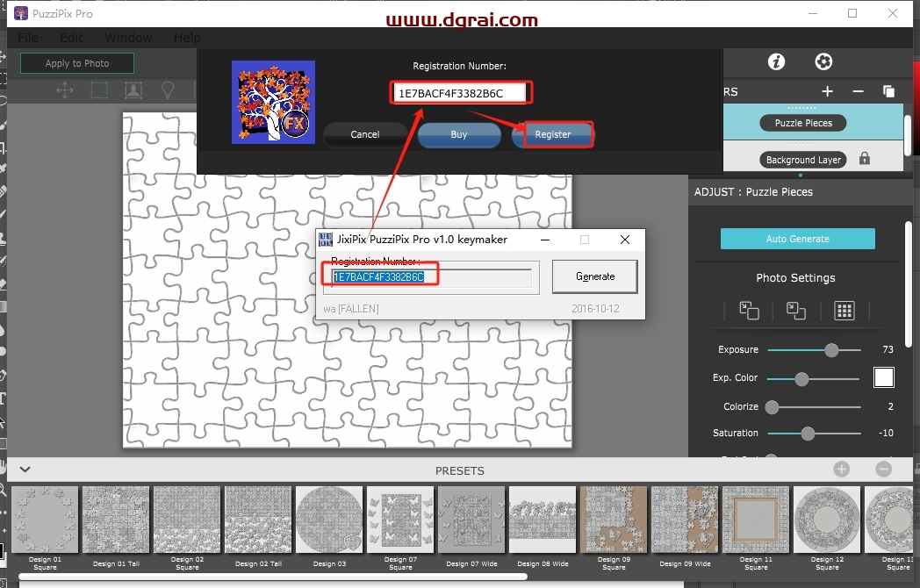Open the Window menu
Screen dimensions: 920x588
[127, 38]
